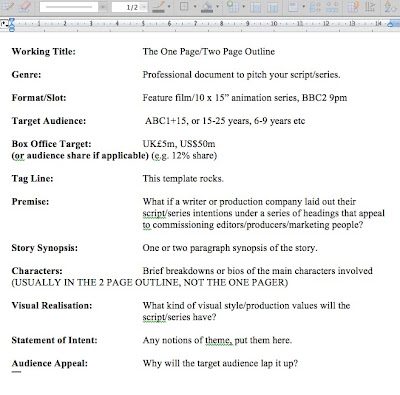Click 'UK£5m, US$50m' text
This screenshot has width=400, height=395.
pos(179,144)
